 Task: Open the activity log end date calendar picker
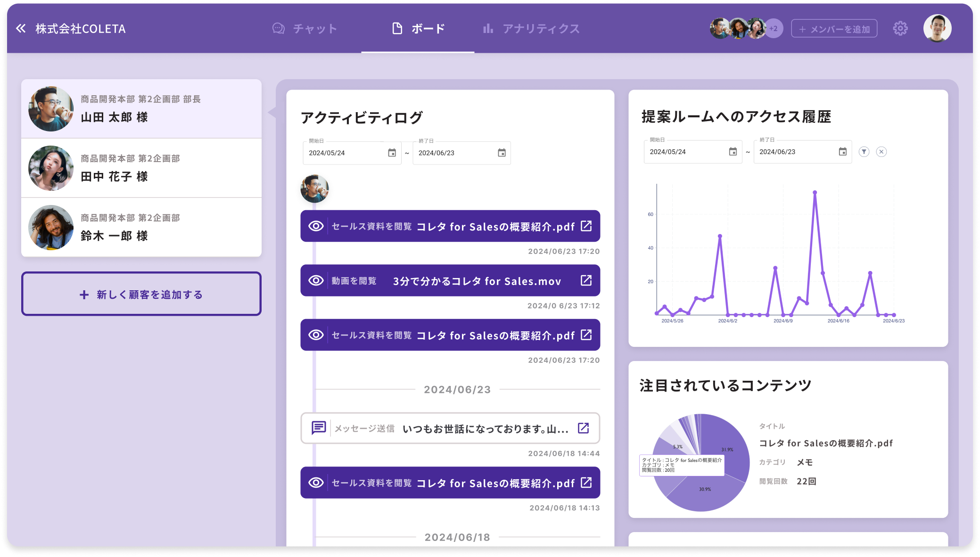pos(502,153)
